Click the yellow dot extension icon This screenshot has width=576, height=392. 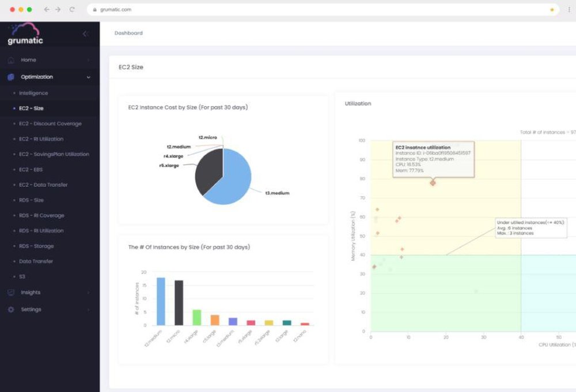(552, 10)
